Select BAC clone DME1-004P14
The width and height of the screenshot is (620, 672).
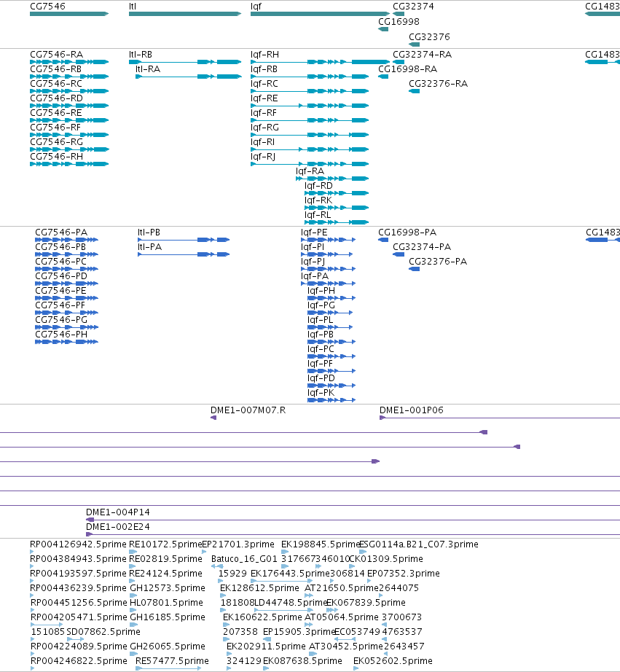[x=118, y=512]
